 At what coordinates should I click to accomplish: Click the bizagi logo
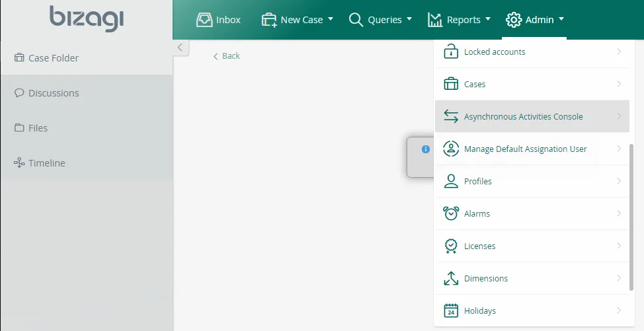[x=87, y=18]
